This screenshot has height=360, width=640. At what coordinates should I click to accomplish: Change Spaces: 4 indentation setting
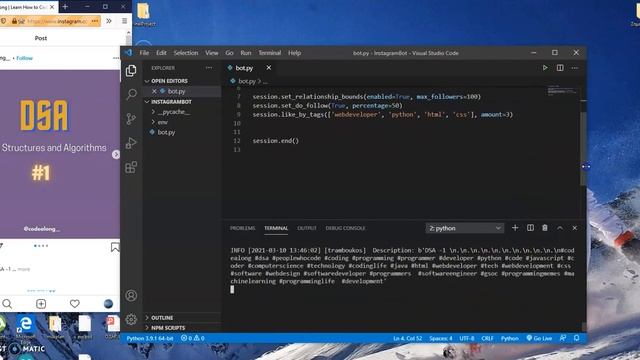point(440,338)
